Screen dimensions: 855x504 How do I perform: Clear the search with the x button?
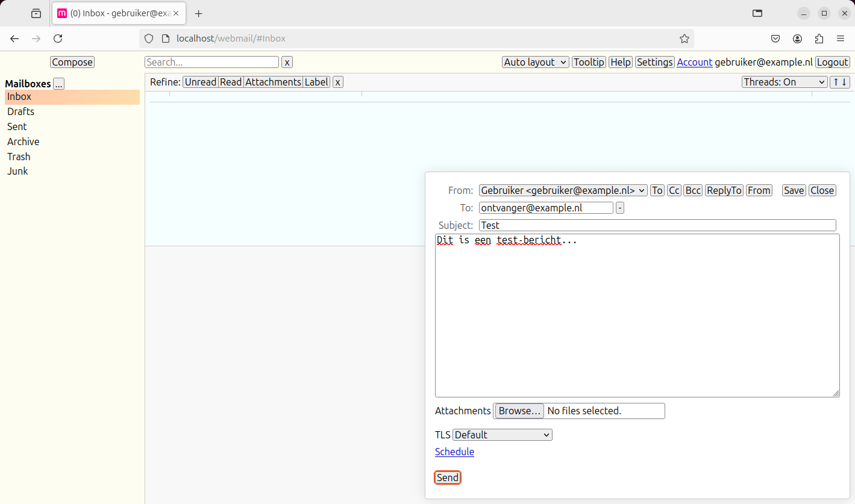tap(287, 62)
